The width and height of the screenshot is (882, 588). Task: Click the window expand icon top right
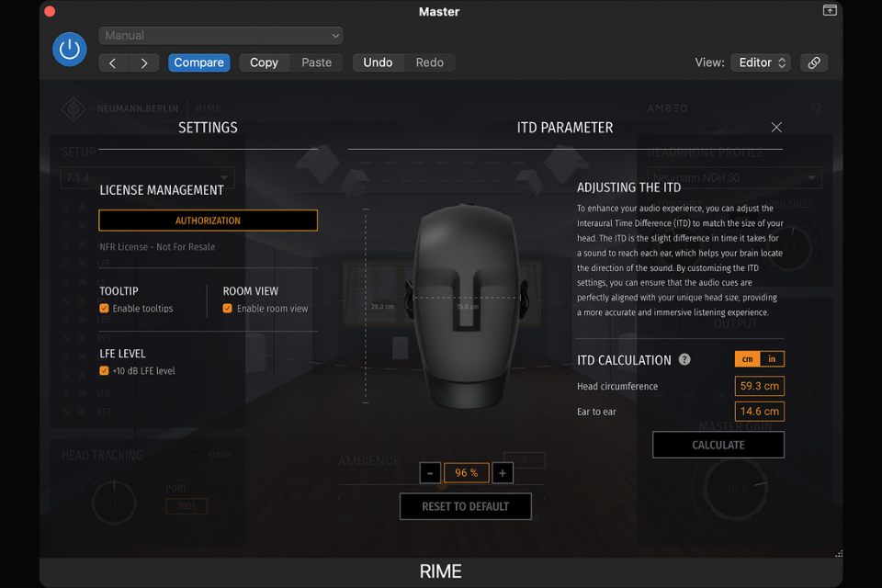(830, 10)
